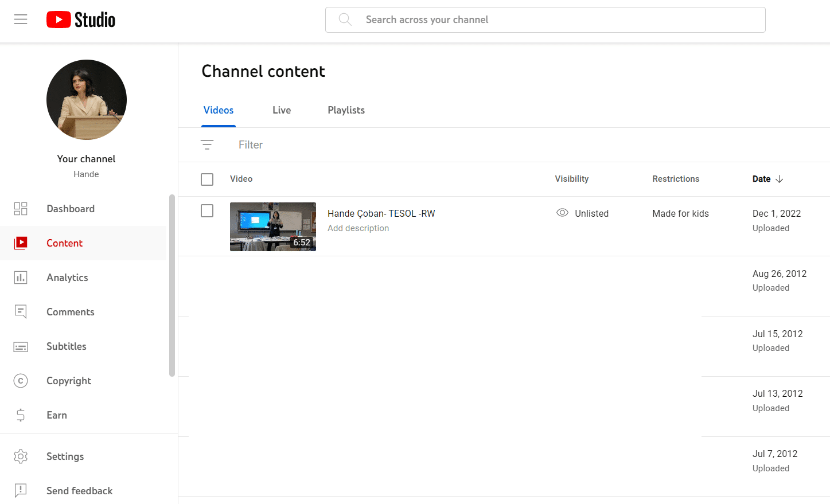Click the Analytics bar chart icon
The image size is (830, 504).
click(x=21, y=278)
